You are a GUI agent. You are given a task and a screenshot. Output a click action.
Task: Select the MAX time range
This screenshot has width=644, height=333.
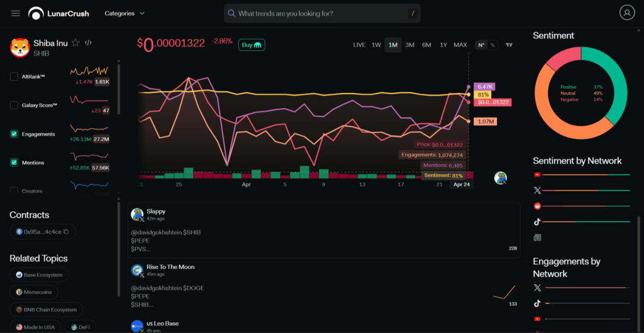click(460, 45)
